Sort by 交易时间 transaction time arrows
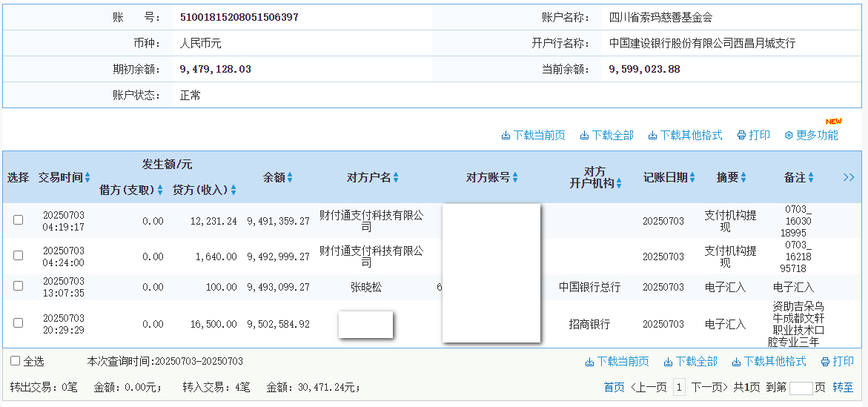 (x=87, y=178)
